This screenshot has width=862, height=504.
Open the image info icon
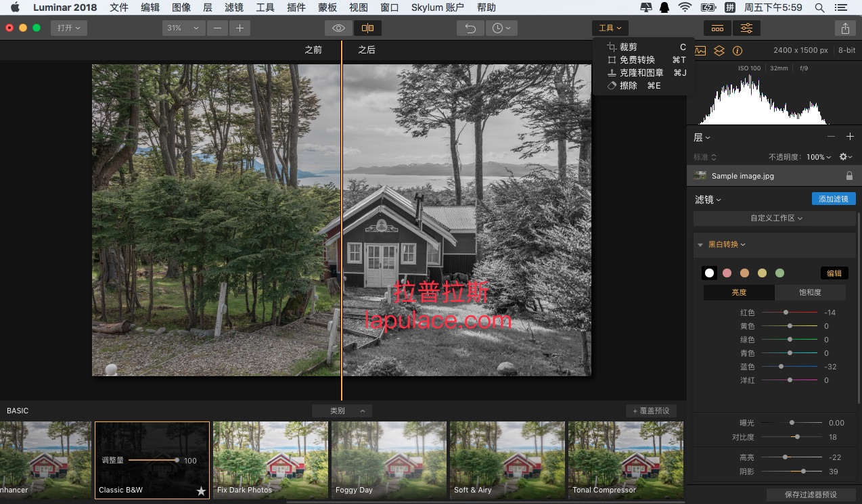pyautogui.click(x=738, y=51)
